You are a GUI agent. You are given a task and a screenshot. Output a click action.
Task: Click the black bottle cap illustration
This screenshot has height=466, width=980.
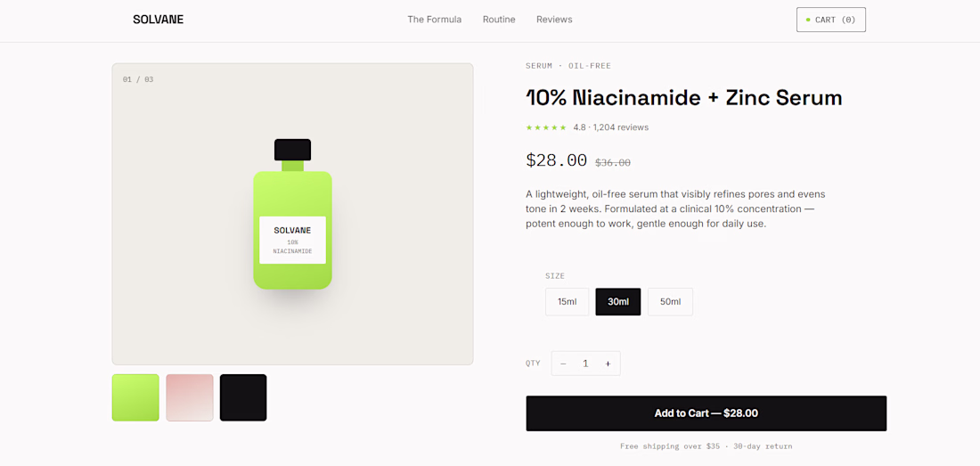pos(292,150)
